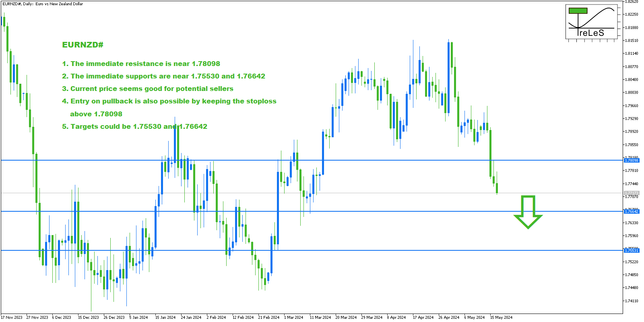The image size is (644, 322).
Task: Click the note 'The immediate supports are near 1.75530 and 1.76642'
Action: pos(163,76)
